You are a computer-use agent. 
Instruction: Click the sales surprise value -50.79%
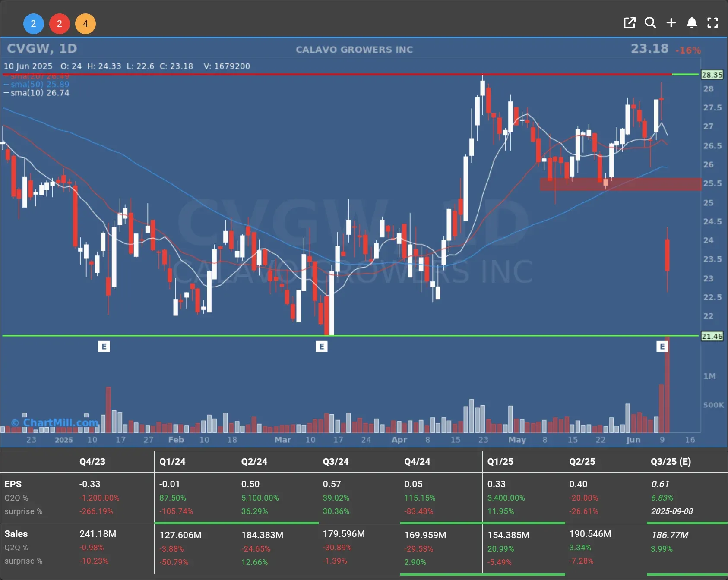pos(174,562)
